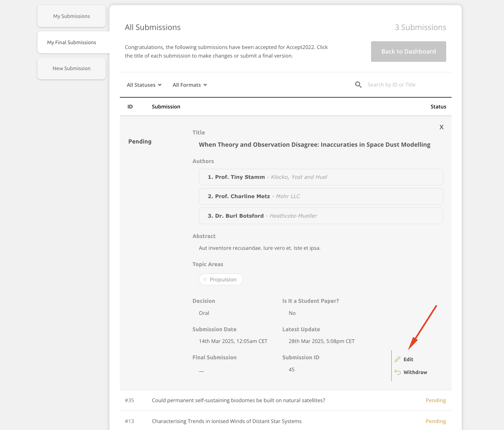Select the Prof. Tiny Stamm author row
504x430 pixels.
coord(321,177)
